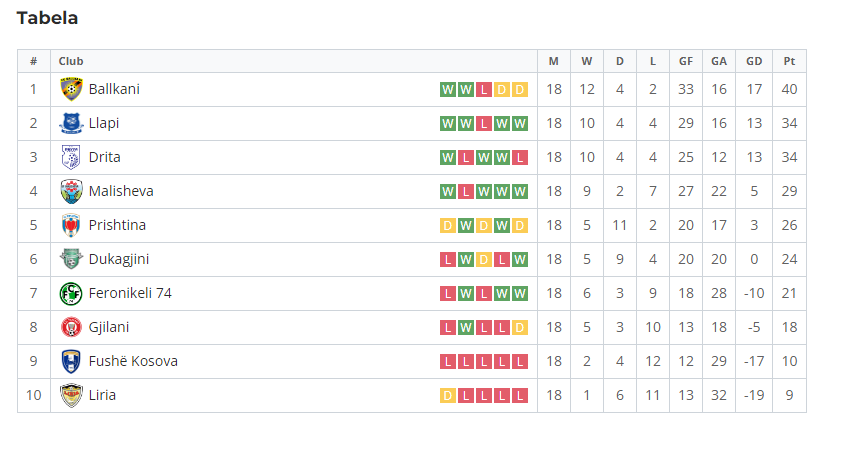
Task: Click the Prishtina club crest
Action: [71, 225]
